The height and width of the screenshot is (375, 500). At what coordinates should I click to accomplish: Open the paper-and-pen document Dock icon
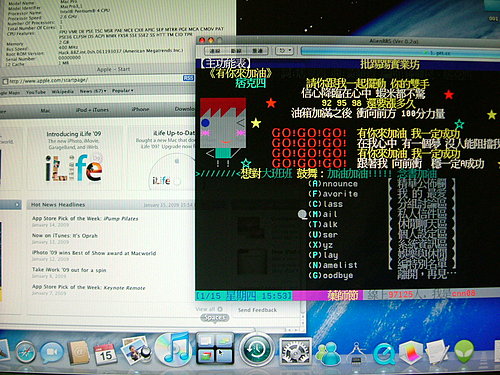(437, 353)
